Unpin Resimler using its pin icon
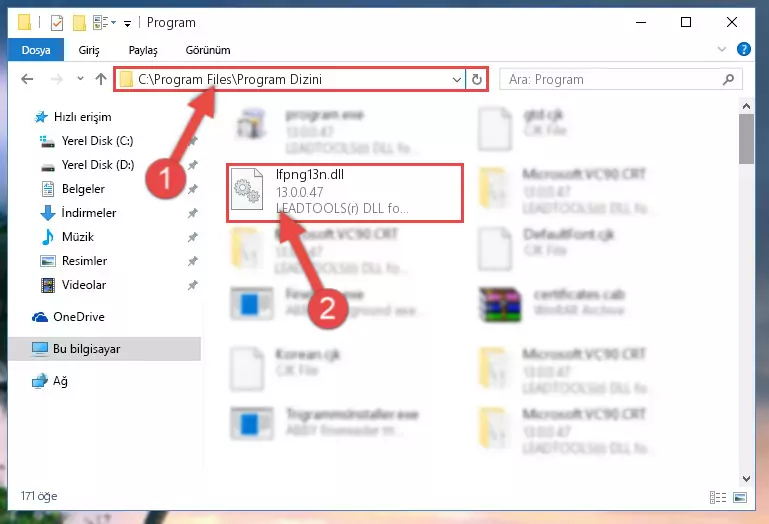This screenshot has width=769, height=524. tap(193, 261)
